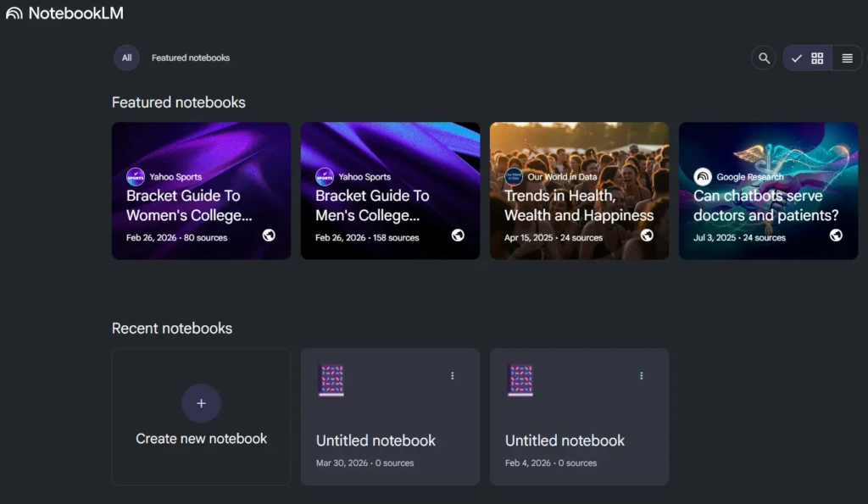Image resolution: width=868 pixels, height=504 pixels.
Task: Click globe icon on Men's College card
Action: pos(458,235)
